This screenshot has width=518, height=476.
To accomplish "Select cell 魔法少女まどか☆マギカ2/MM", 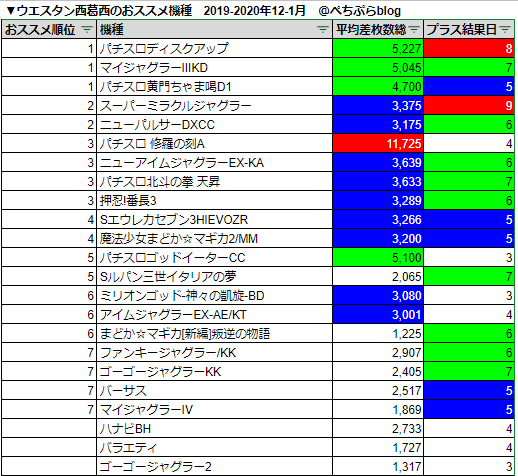I will 214,238.
